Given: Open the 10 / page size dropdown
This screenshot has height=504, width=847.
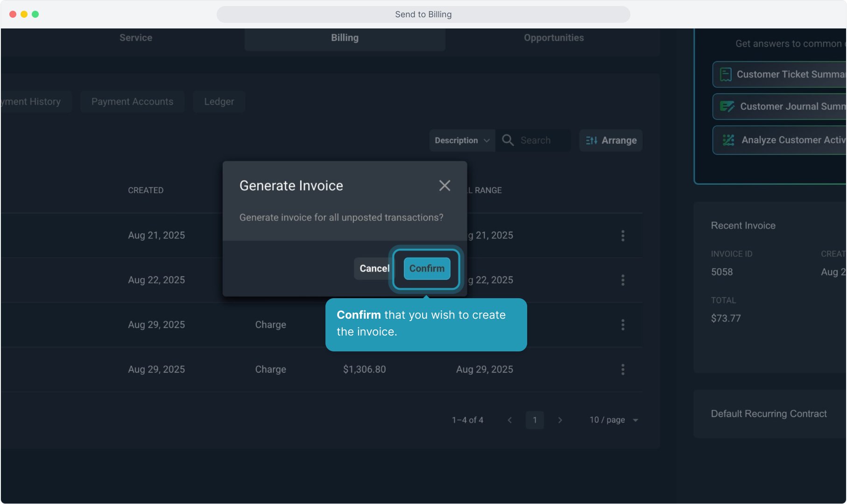Looking at the screenshot, I should click(x=614, y=420).
